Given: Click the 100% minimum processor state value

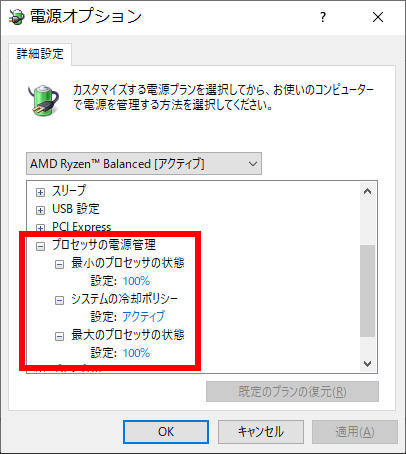Looking at the screenshot, I should coord(136,281).
